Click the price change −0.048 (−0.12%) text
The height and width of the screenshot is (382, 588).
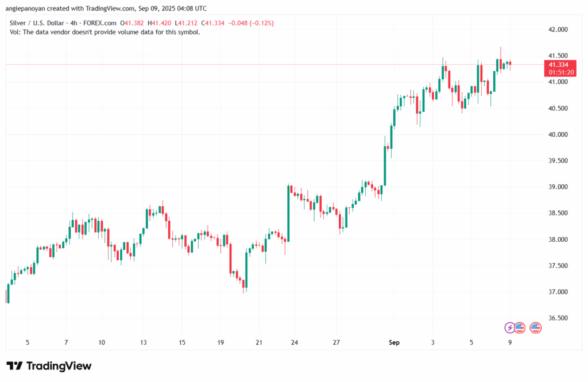coord(251,23)
